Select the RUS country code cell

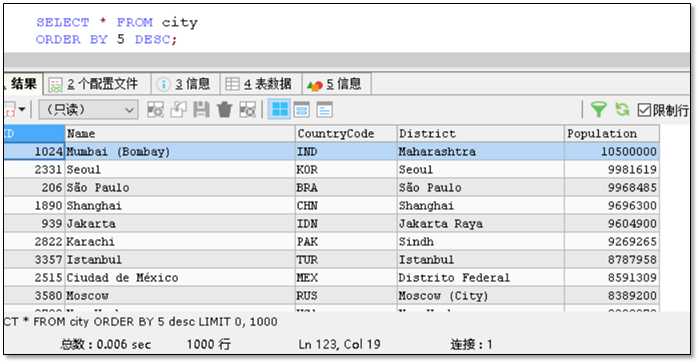click(346, 296)
